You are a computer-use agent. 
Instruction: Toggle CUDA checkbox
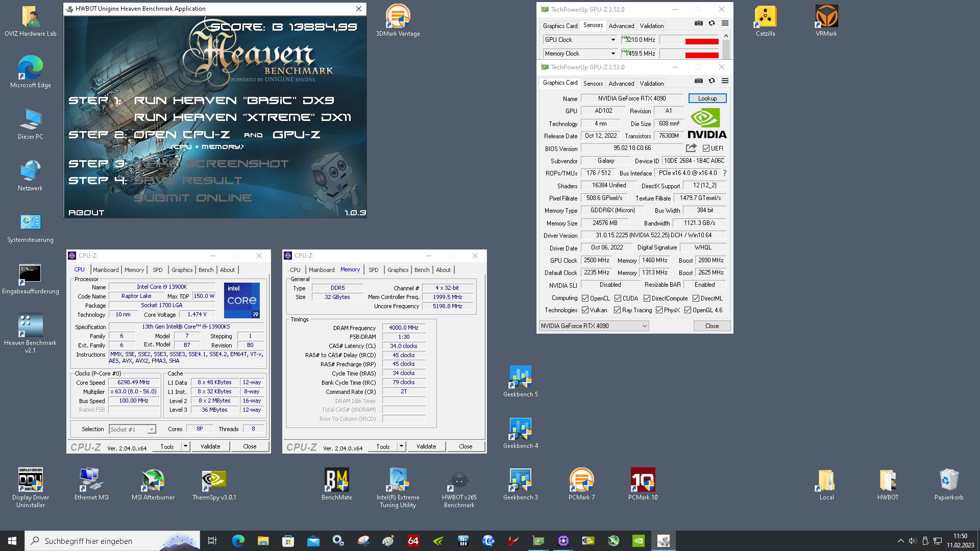click(618, 298)
